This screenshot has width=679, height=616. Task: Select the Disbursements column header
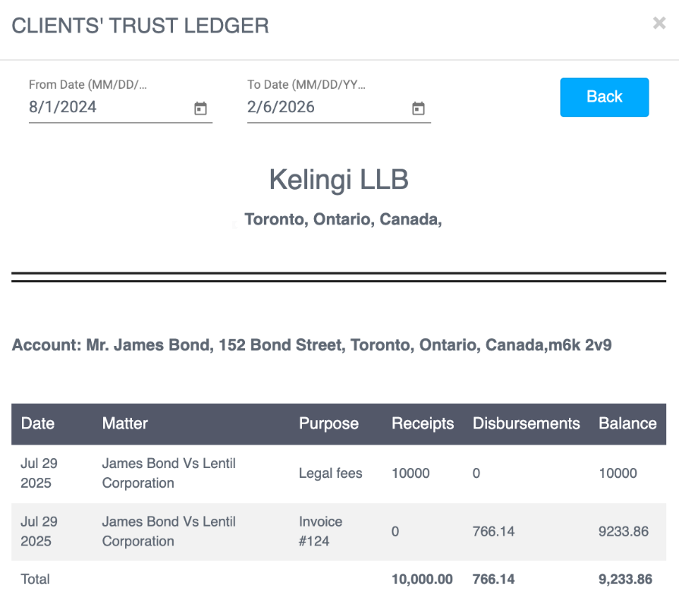[527, 423]
